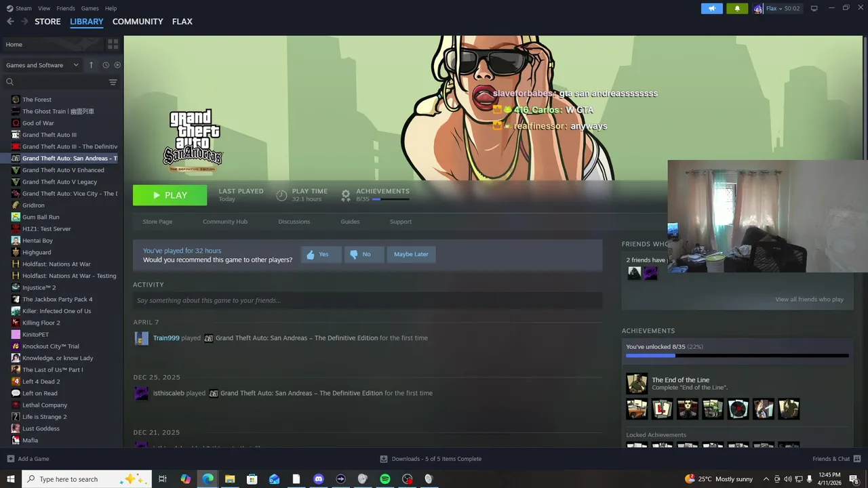
Task: Open the Games menu
Action: 90,8
